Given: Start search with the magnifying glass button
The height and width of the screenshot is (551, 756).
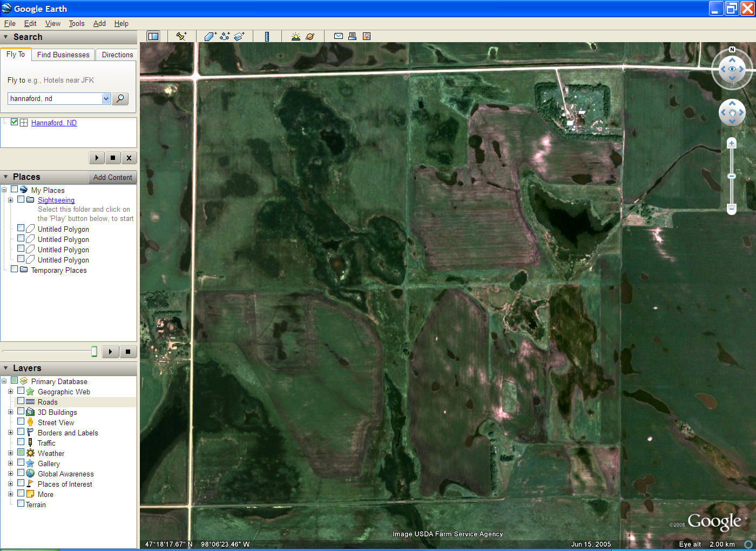Looking at the screenshot, I should click(x=120, y=98).
